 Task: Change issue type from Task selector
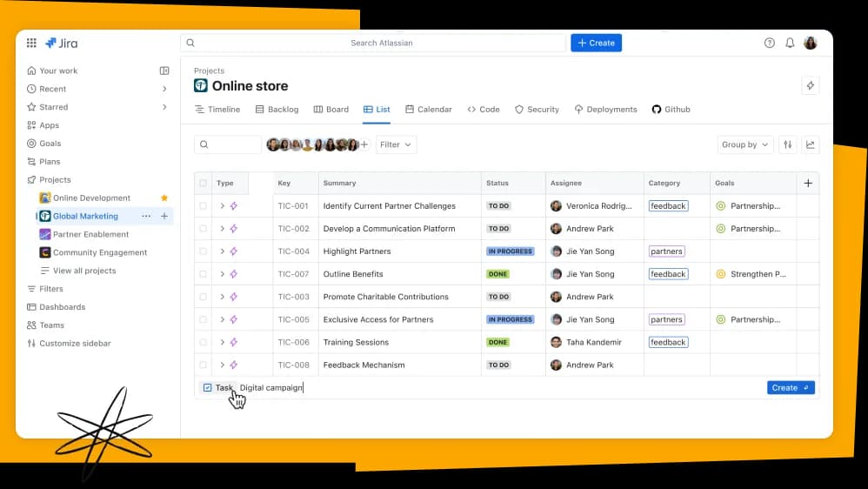pos(217,388)
